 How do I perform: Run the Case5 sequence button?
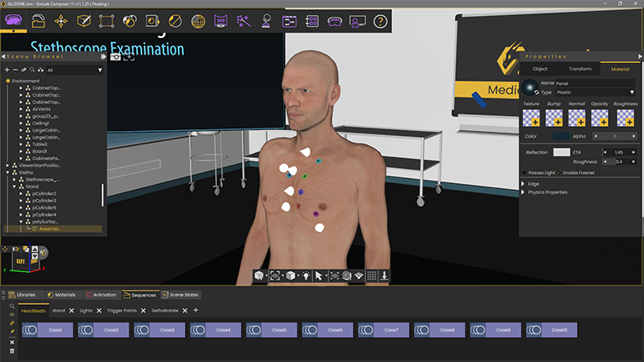click(271, 330)
